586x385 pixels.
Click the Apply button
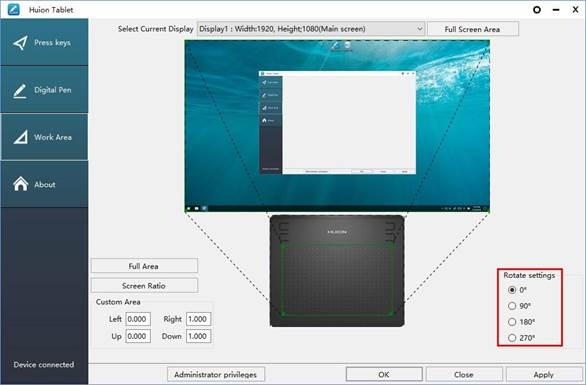543,374
